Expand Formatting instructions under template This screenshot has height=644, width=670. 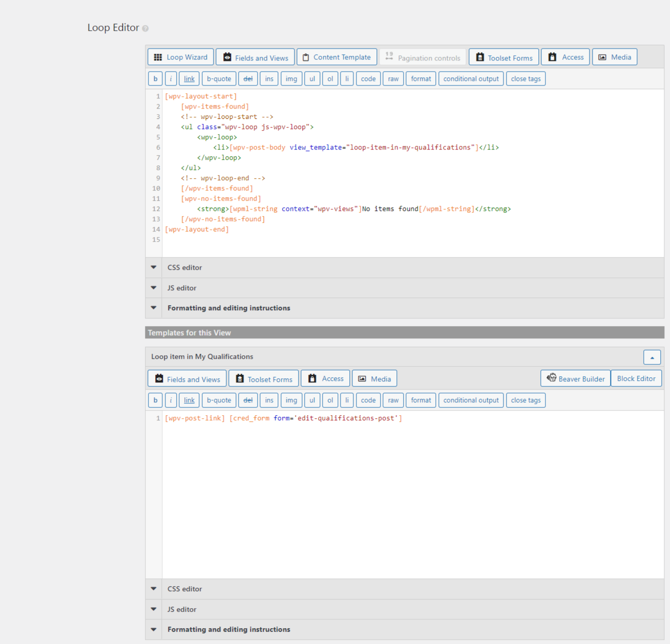(405, 630)
